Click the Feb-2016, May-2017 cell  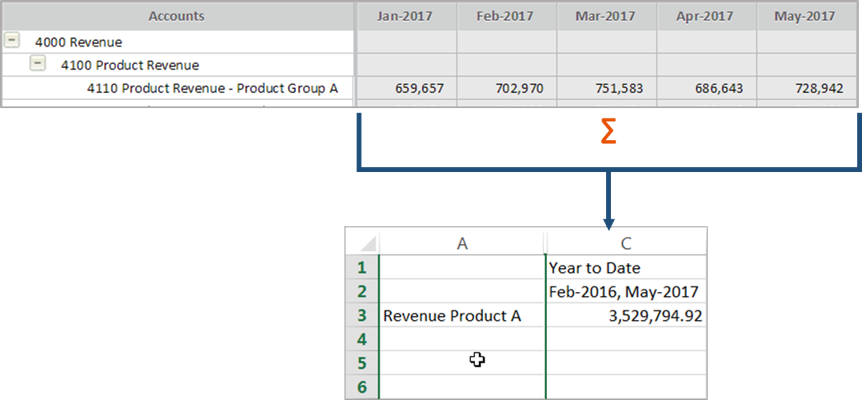[x=626, y=291]
